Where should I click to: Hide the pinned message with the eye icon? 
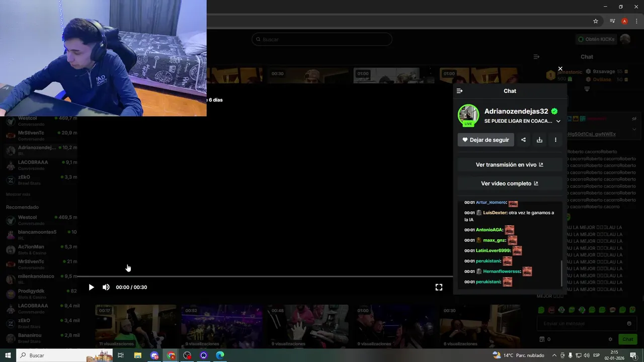(x=634, y=119)
